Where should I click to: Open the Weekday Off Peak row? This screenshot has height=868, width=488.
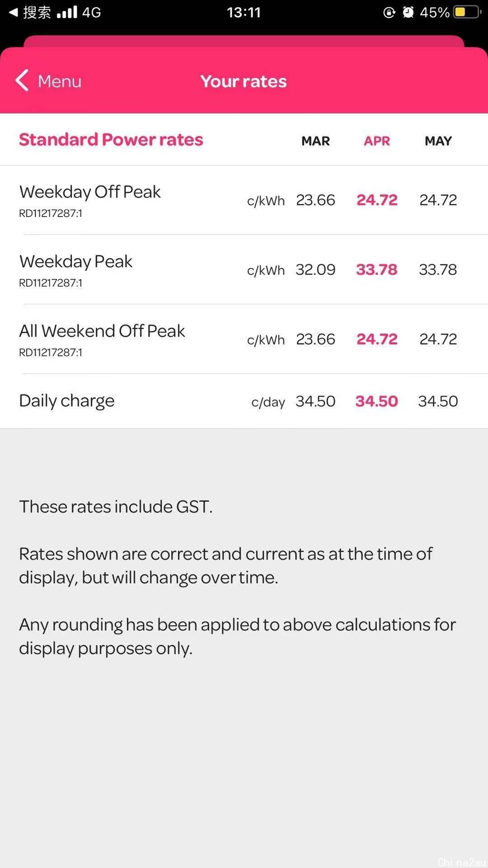click(x=244, y=200)
